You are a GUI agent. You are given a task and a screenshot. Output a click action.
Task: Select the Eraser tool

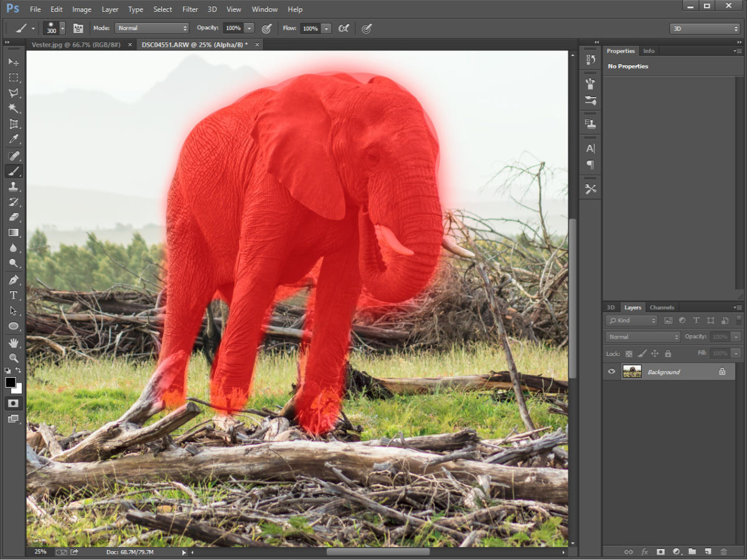(14, 217)
